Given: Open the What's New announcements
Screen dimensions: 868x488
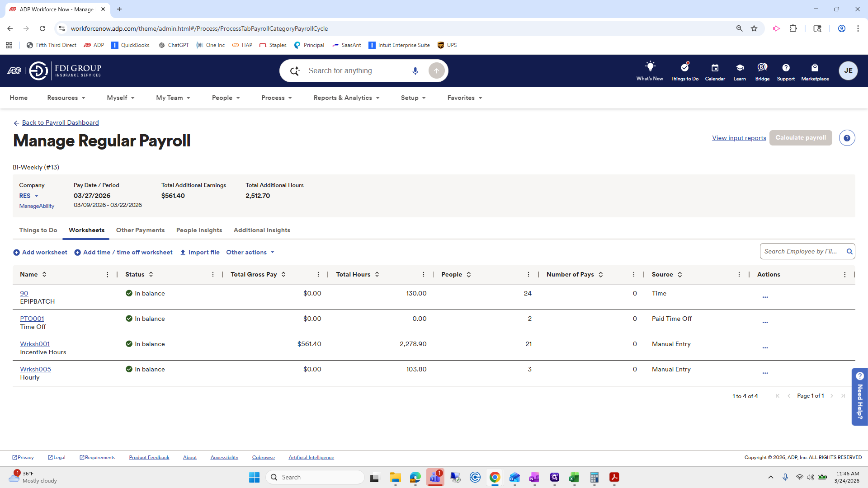Looking at the screenshot, I should tap(649, 70).
